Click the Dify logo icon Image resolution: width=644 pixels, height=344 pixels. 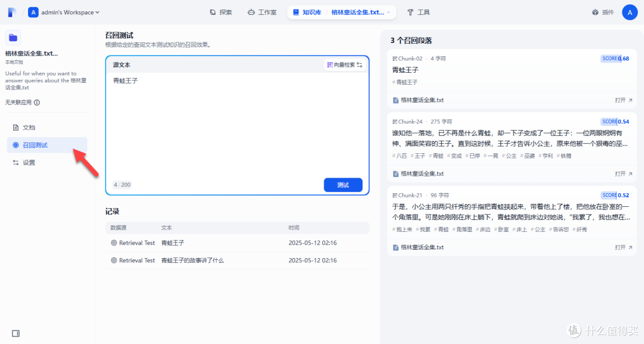point(12,13)
